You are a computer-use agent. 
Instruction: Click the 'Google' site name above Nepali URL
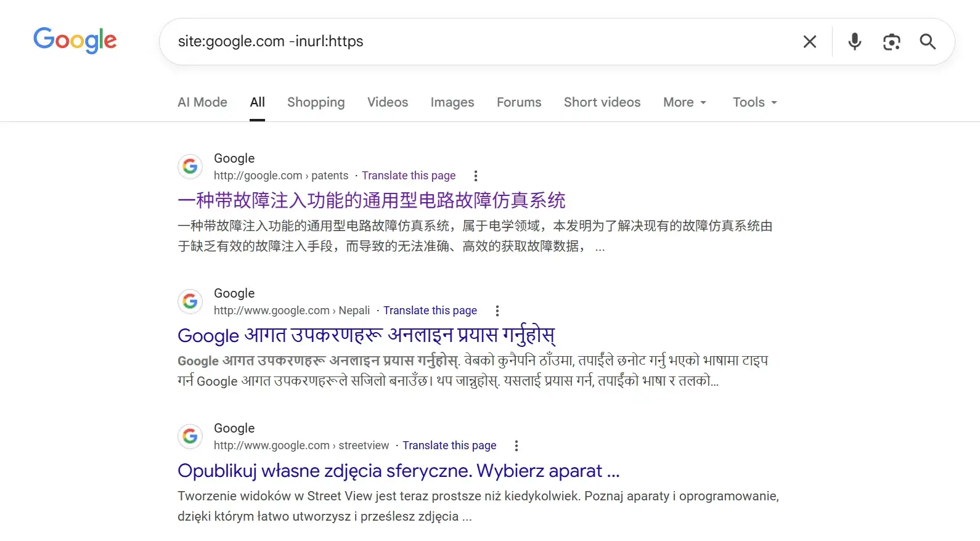point(234,293)
